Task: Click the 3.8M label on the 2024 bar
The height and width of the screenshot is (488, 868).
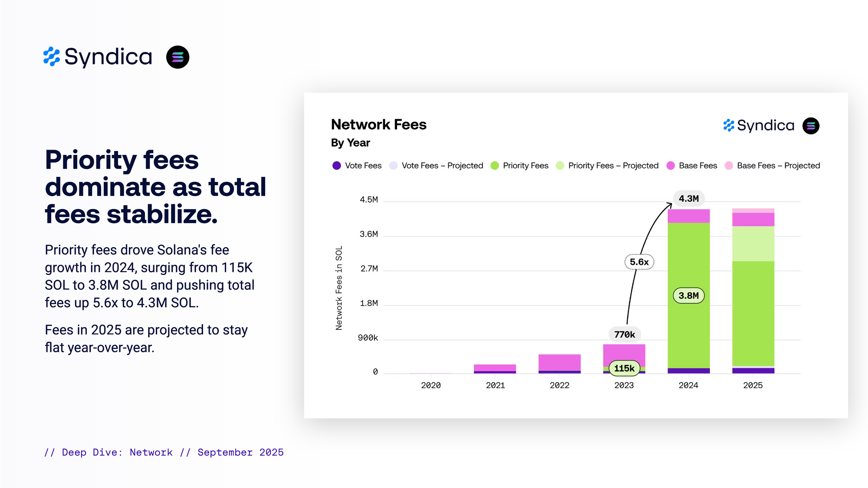Action: (688, 296)
